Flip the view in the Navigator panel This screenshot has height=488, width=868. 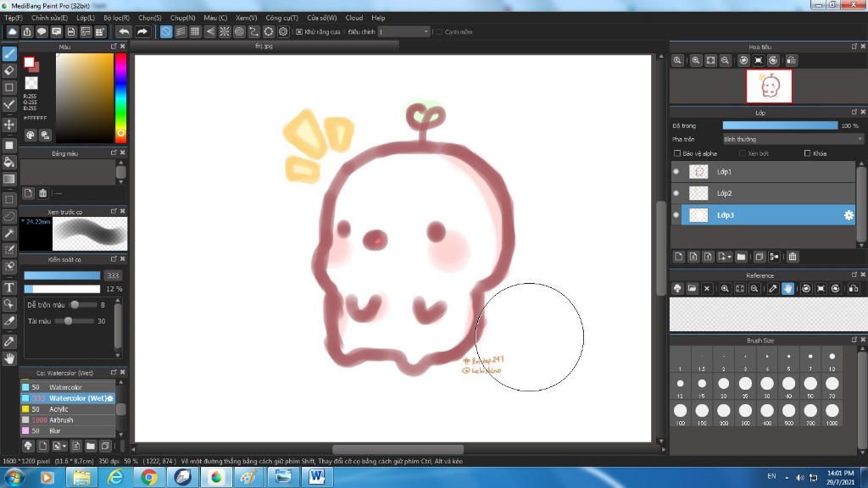click(x=792, y=60)
